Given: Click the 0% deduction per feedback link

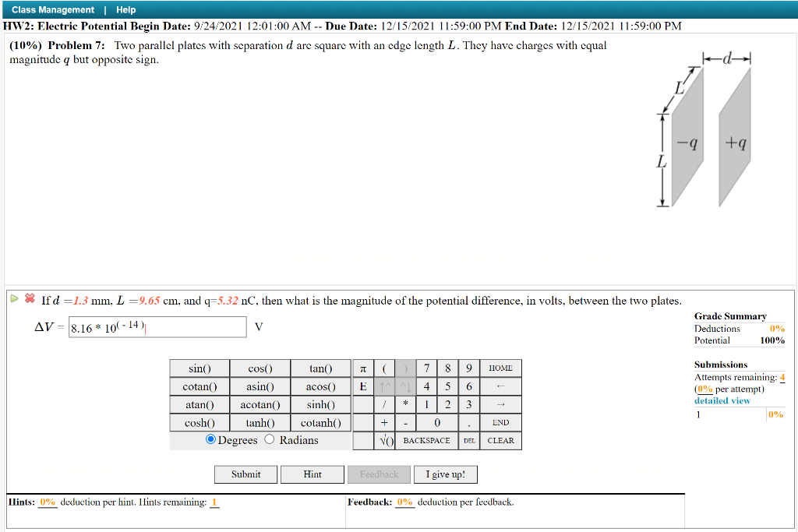Looking at the screenshot, I should [x=405, y=502].
